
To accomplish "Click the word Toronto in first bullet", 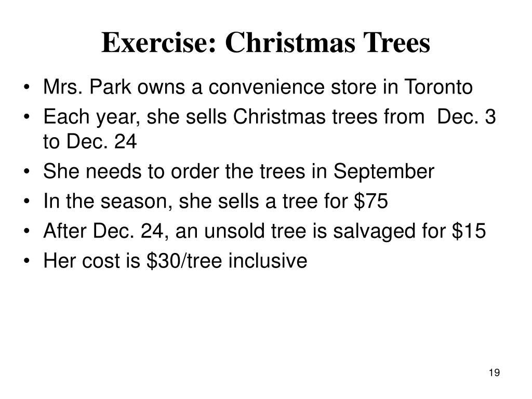I will coord(438,87).
